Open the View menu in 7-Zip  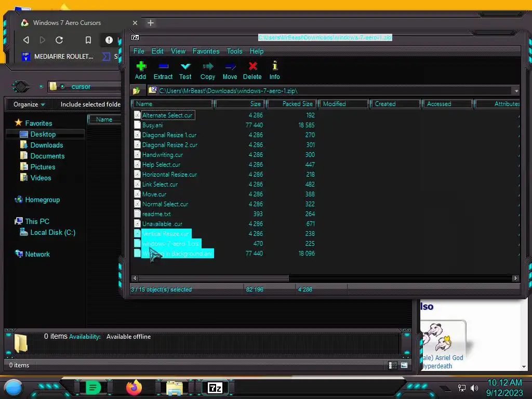pyautogui.click(x=178, y=51)
